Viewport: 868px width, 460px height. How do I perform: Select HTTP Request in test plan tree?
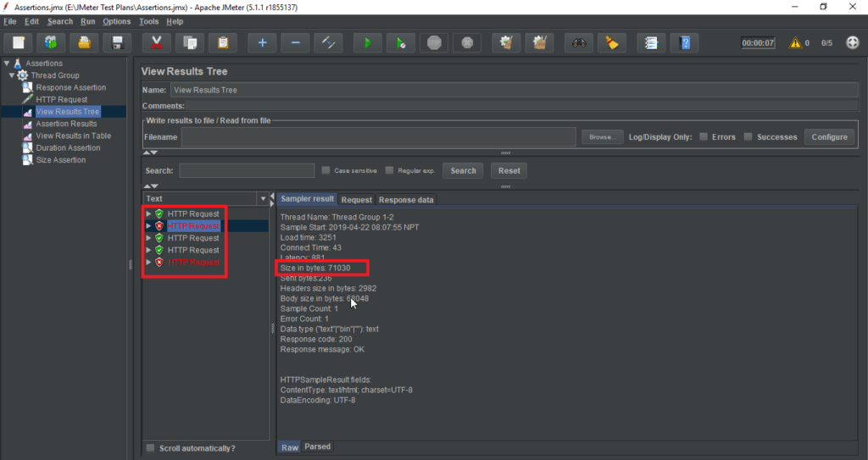click(x=61, y=100)
